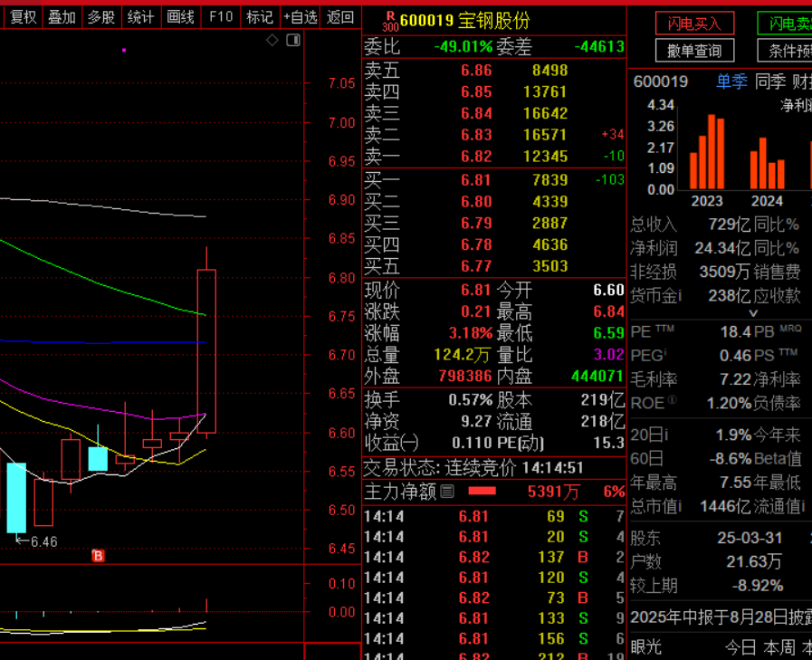
Task: Select the 本周 filter in 眼光 row
Action: point(779,647)
